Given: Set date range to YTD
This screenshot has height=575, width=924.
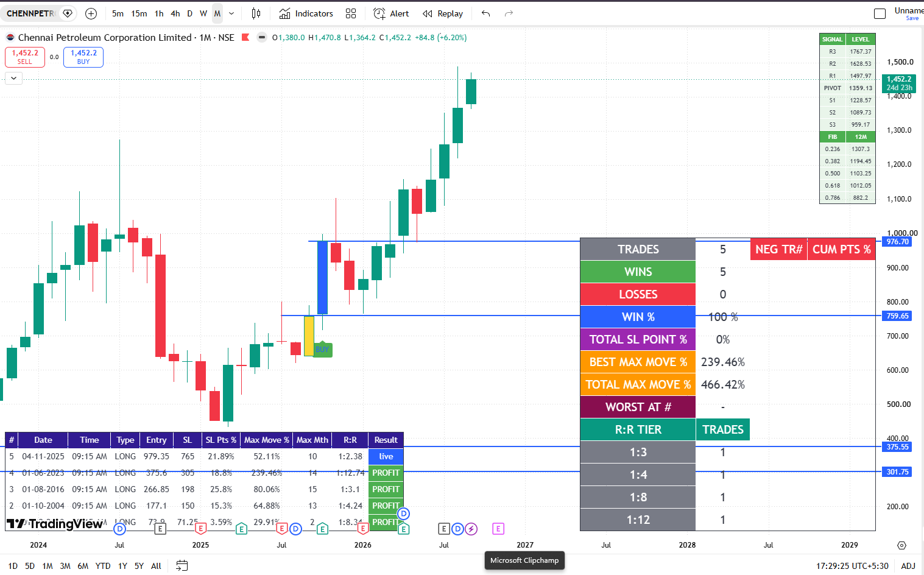Looking at the screenshot, I should click(x=103, y=566).
